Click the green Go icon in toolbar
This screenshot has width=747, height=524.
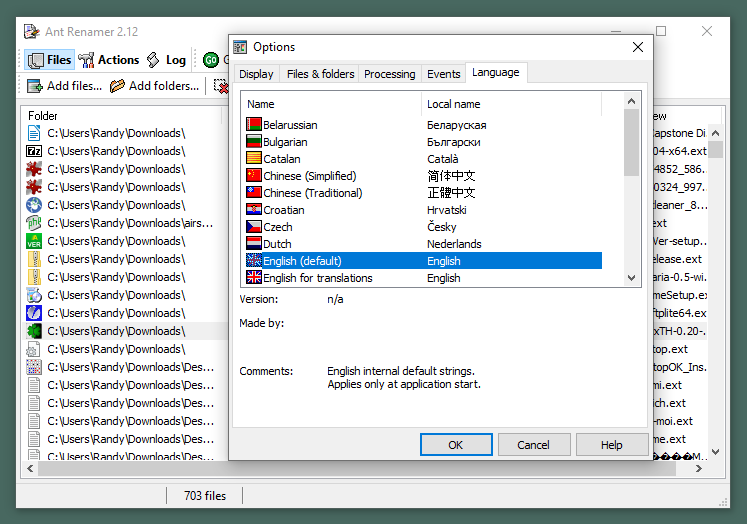click(x=211, y=60)
